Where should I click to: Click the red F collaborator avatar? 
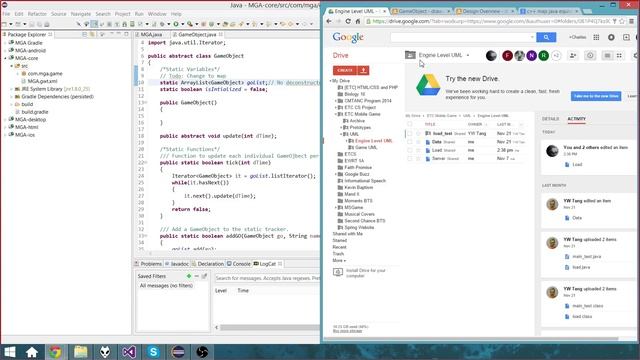(x=507, y=56)
